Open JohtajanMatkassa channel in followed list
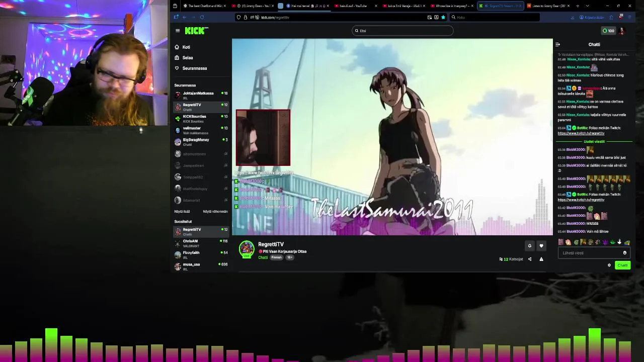The height and width of the screenshot is (362, 644). pos(201,95)
